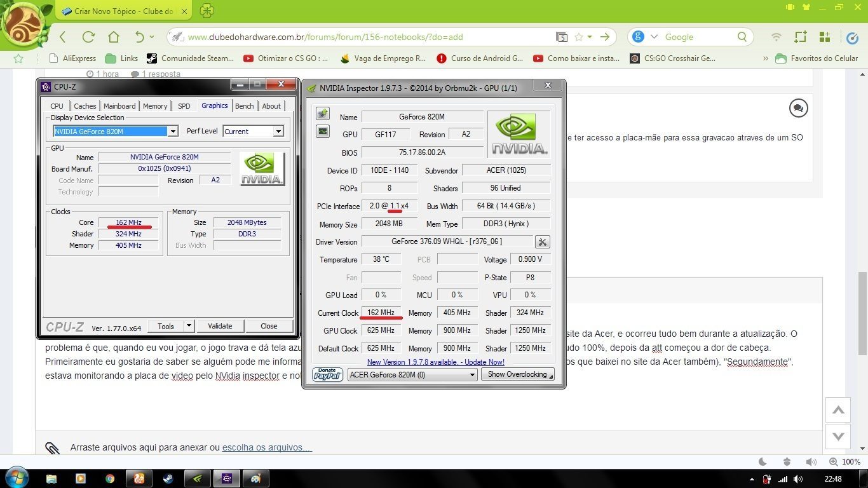Screen dimensions: 868x488
Task: Open Chrome from the taskbar
Action: [110, 478]
